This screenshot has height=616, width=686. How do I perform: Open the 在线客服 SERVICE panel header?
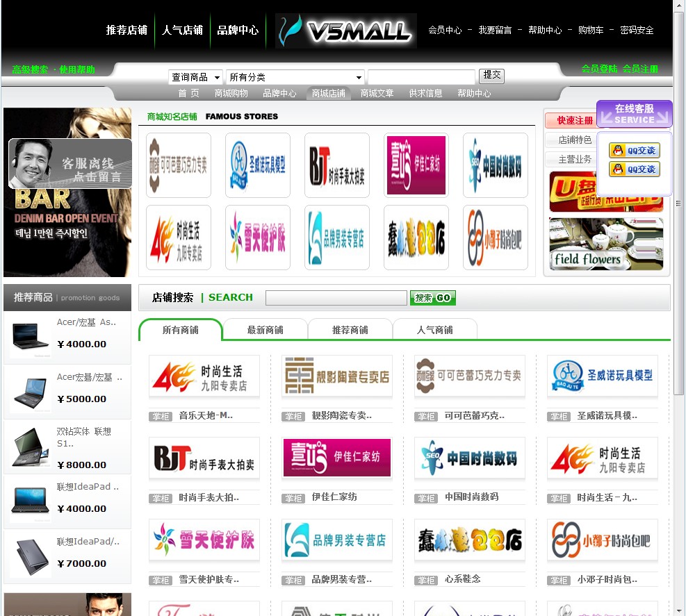point(635,114)
